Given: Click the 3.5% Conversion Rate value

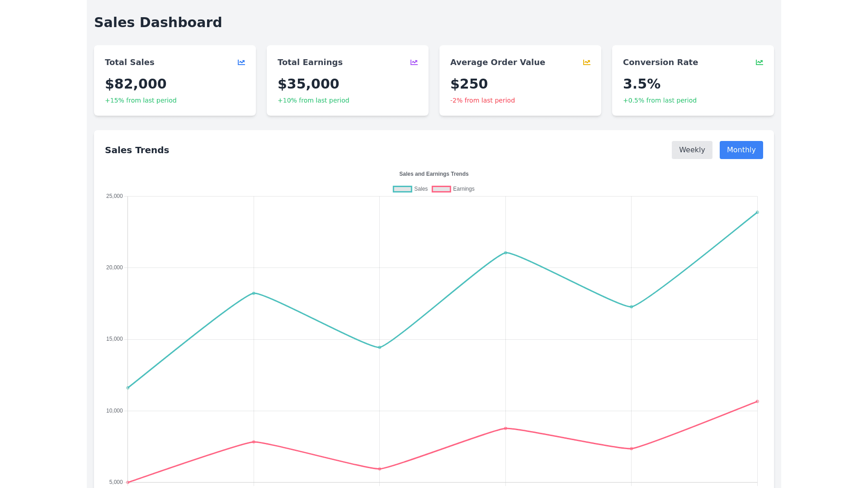Looking at the screenshot, I should tap(642, 84).
